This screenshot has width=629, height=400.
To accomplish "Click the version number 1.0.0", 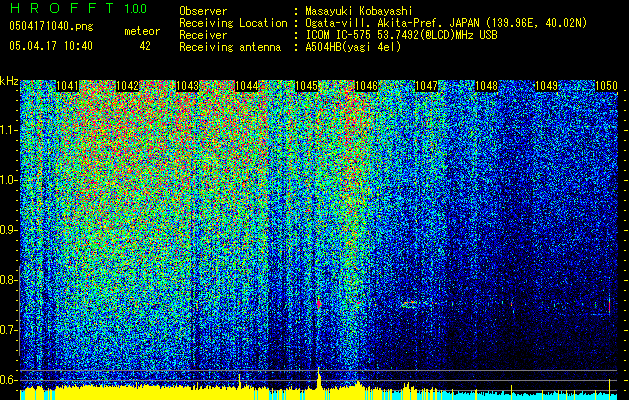I will tap(135, 9).
